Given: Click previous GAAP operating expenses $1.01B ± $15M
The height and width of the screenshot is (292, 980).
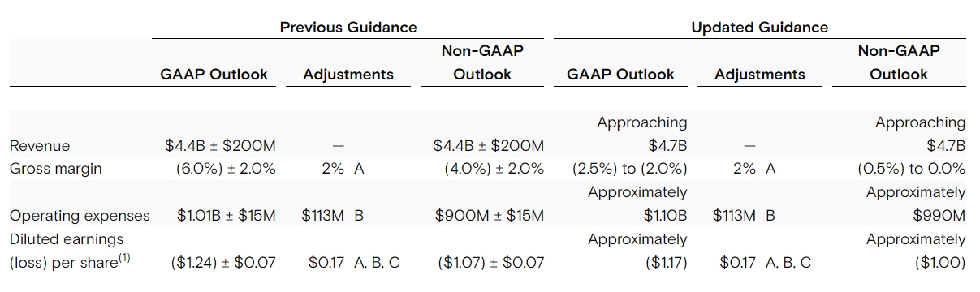Looking at the screenshot, I should 227,216.
